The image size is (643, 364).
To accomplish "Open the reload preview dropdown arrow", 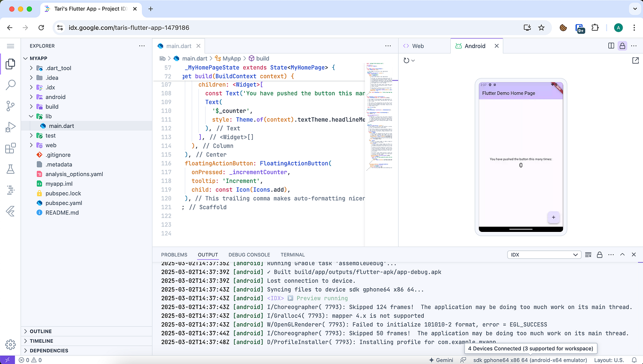I will [413, 61].
